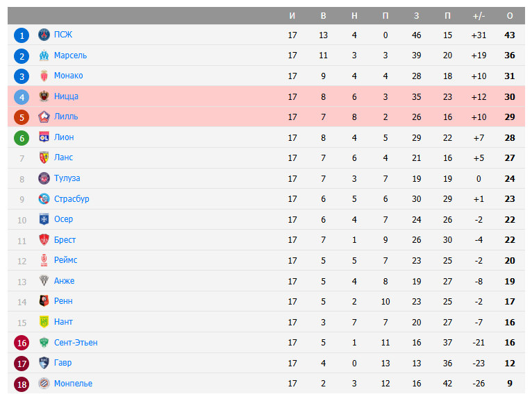Click the Lille club crest icon

44,117
